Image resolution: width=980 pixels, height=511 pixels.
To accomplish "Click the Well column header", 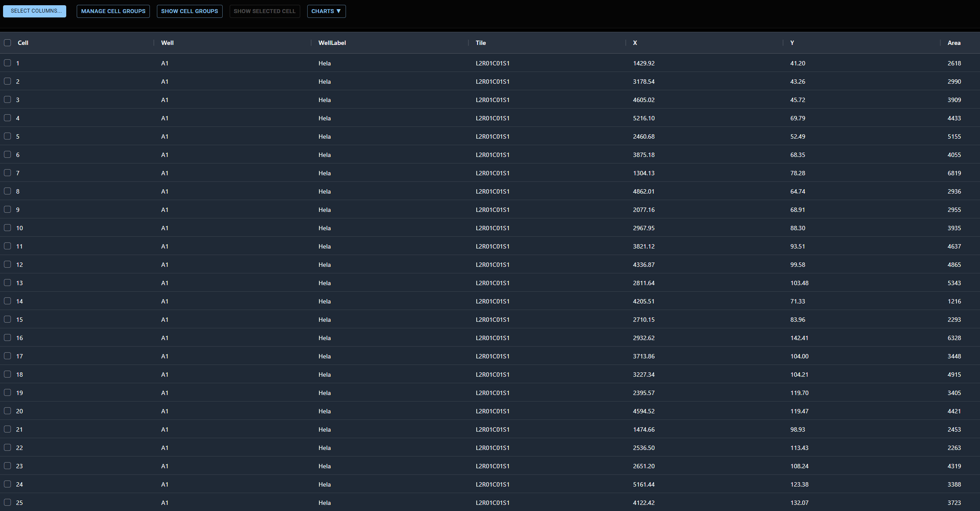I will coord(167,43).
